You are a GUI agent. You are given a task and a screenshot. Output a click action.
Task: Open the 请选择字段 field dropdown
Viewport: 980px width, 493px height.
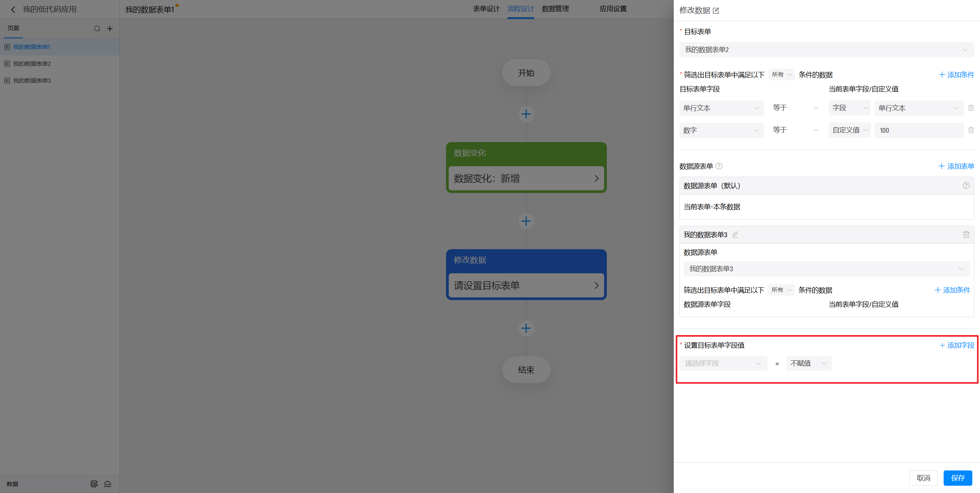pos(723,363)
